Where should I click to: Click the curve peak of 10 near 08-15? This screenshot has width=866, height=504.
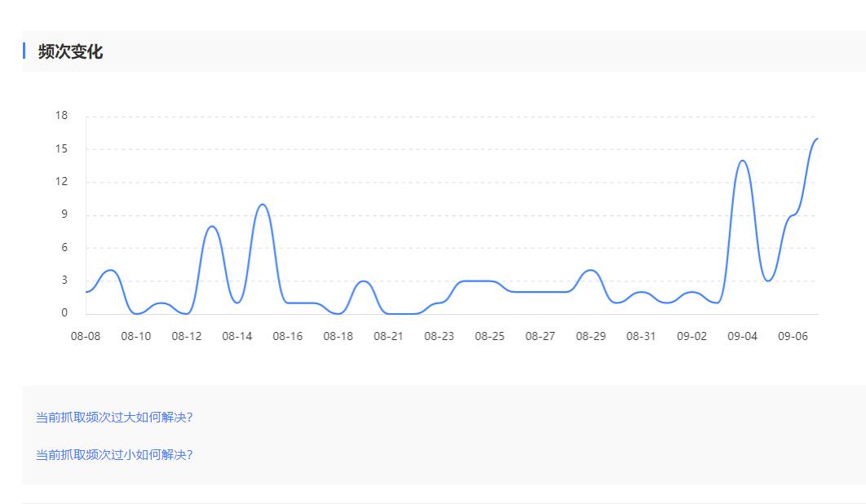coord(262,205)
